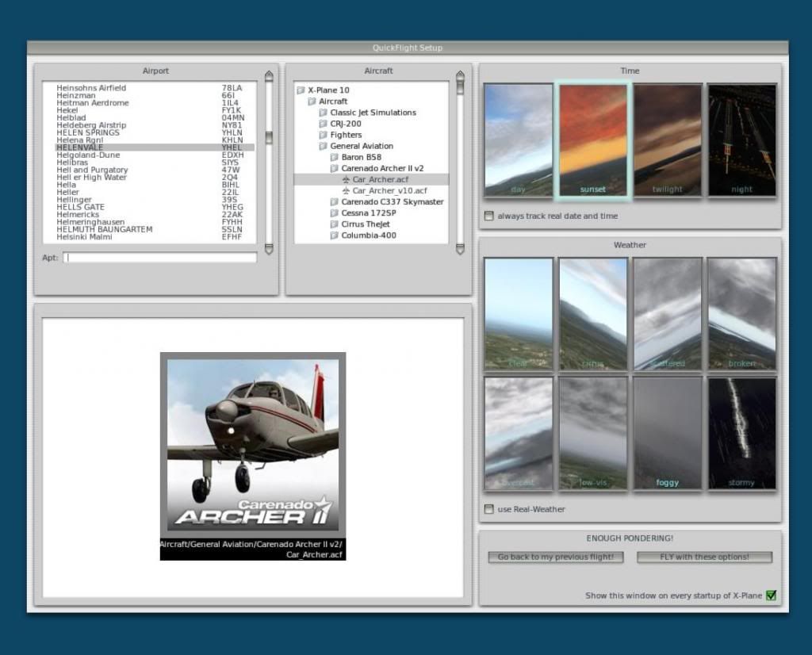Choose the sunset time option
Screen dimensions: 812x655
pos(593,140)
